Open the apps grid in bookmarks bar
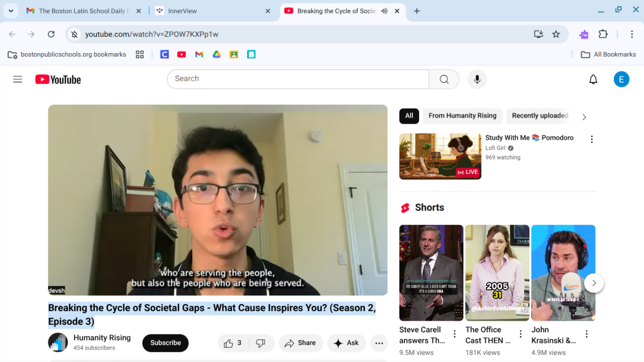 140,54
